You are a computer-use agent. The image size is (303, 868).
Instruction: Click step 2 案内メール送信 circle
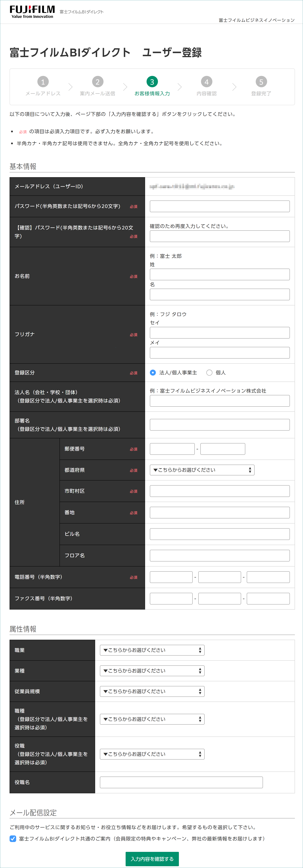click(98, 82)
